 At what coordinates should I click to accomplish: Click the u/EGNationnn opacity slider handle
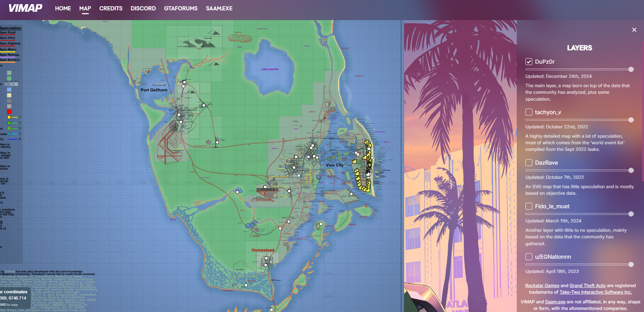point(631,265)
